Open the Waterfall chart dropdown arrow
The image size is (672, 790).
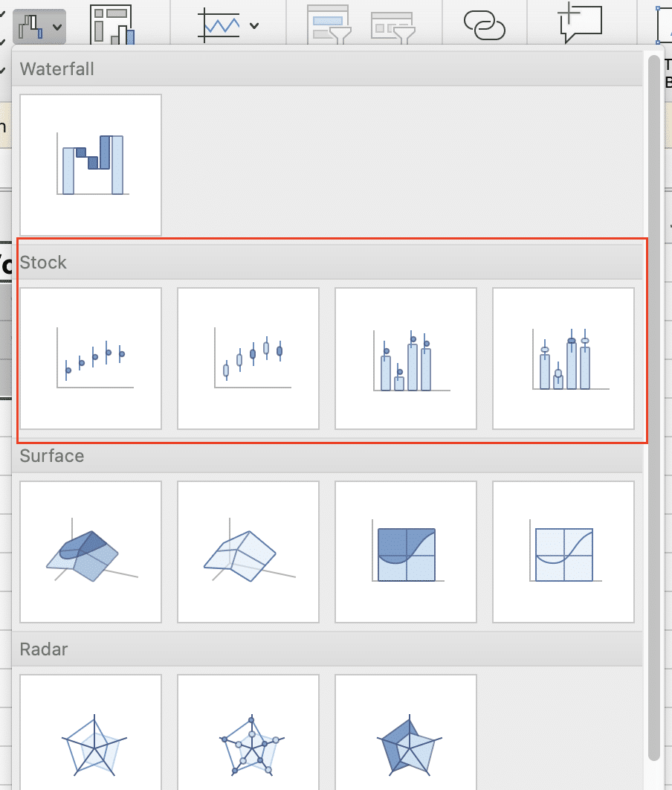(57, 27)
